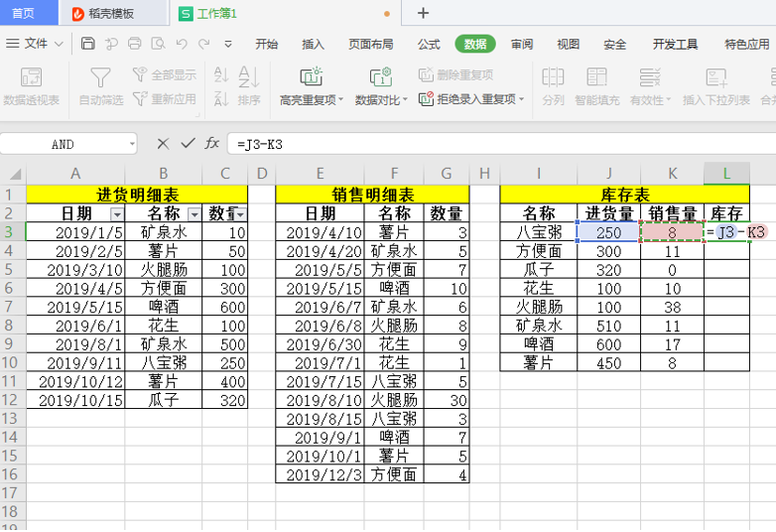Viewport: 776px width, 532px height.
Task: Switch to the 特色应用 ribbon tab
Action: (x=747, y=44)
